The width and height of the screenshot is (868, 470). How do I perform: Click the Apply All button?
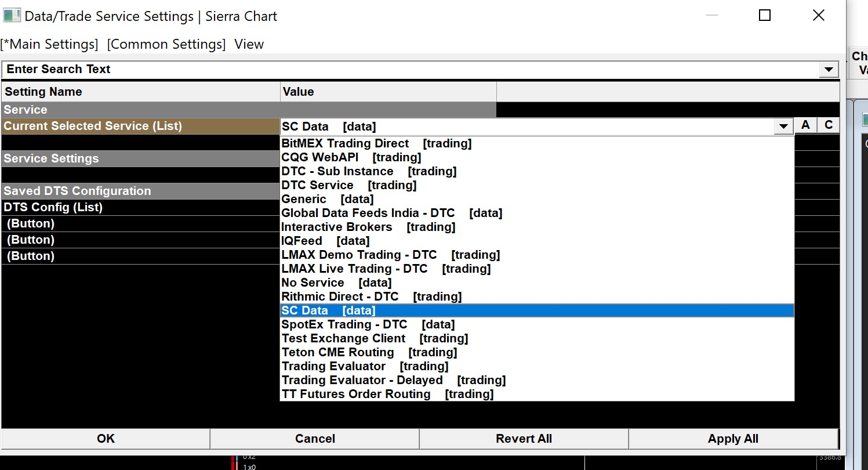(733, 439)
